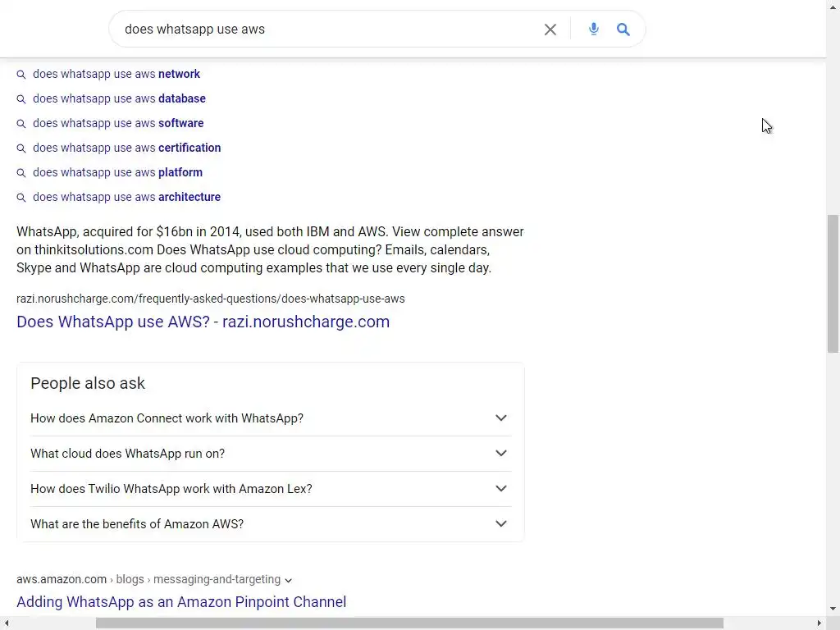Viewport: 840px width, 630px height.
Task: Expand 'What are the benefits of Amazon AWS?' chevron
Action: tap(501, 524)
